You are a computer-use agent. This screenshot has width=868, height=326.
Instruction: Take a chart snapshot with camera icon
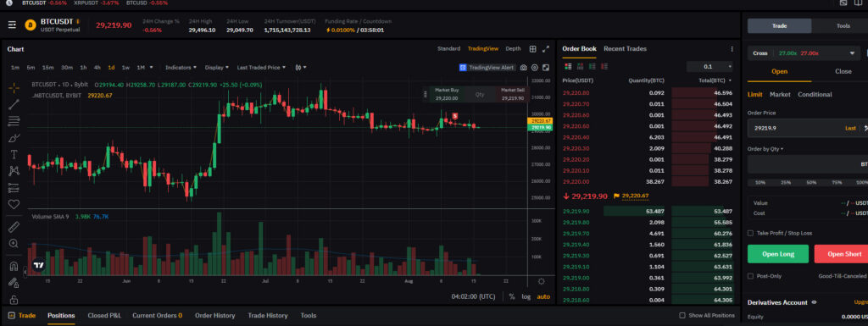(x=524, y=68)
